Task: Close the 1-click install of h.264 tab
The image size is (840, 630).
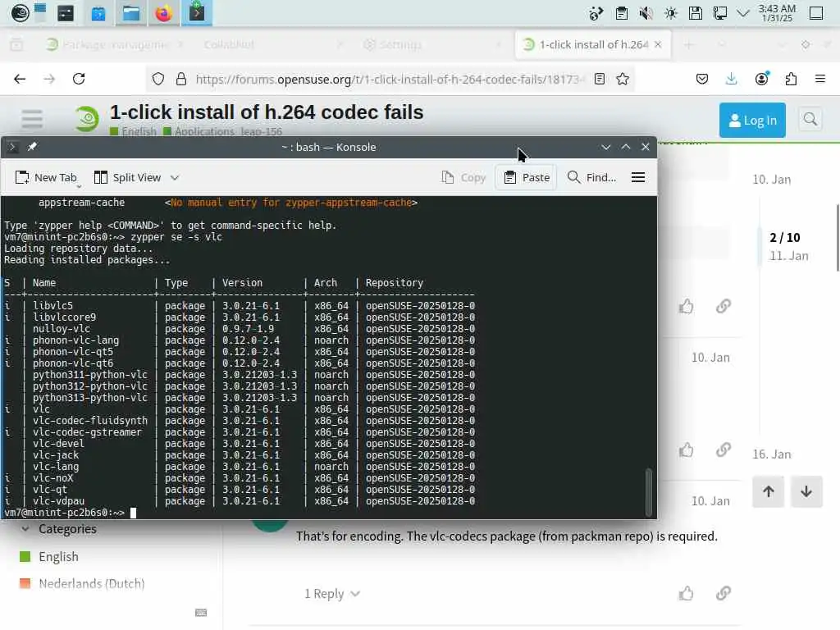Action: tap(659, 44)
